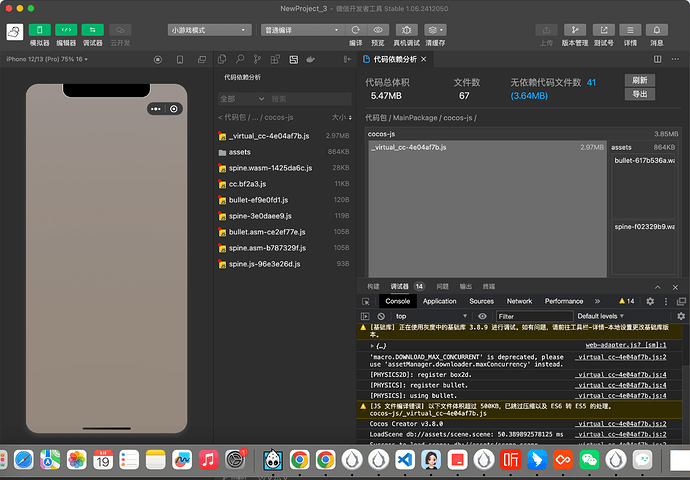Select the bullet-617b536a treemap block
The image size is (690, 480).
coord(644,185)
